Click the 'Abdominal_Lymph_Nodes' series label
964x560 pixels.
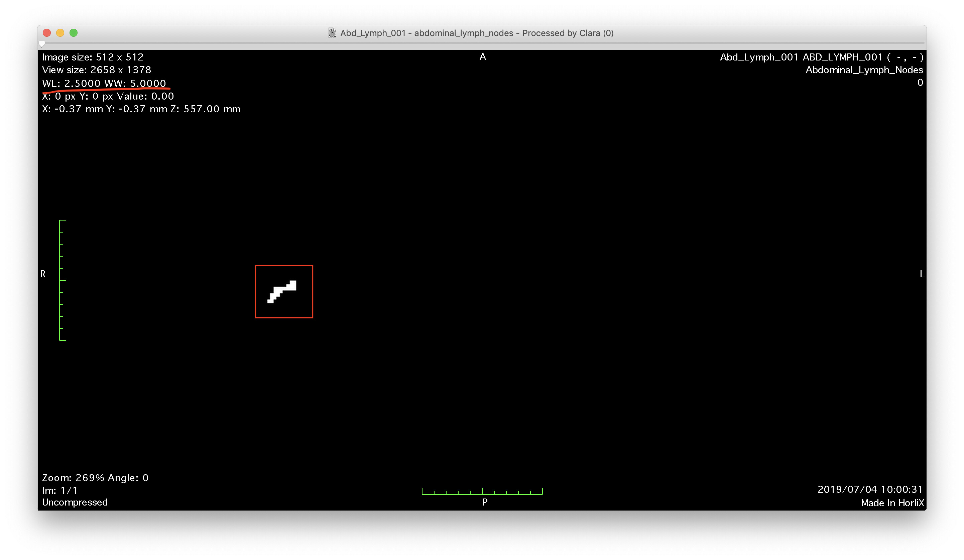[864, 70]
